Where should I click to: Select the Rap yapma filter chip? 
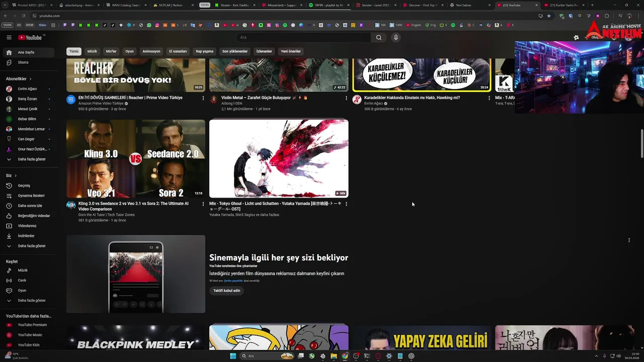204,51
